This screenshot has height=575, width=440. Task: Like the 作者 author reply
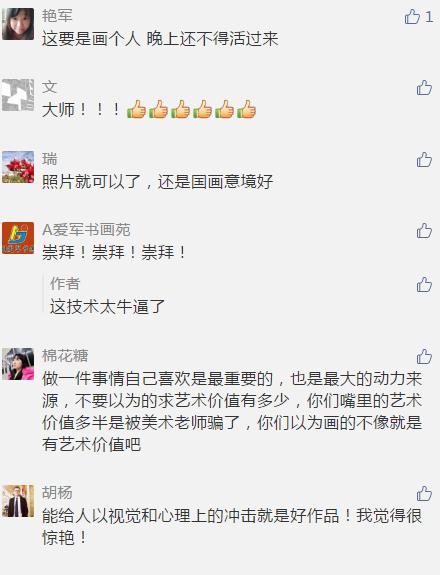[424, 285]
